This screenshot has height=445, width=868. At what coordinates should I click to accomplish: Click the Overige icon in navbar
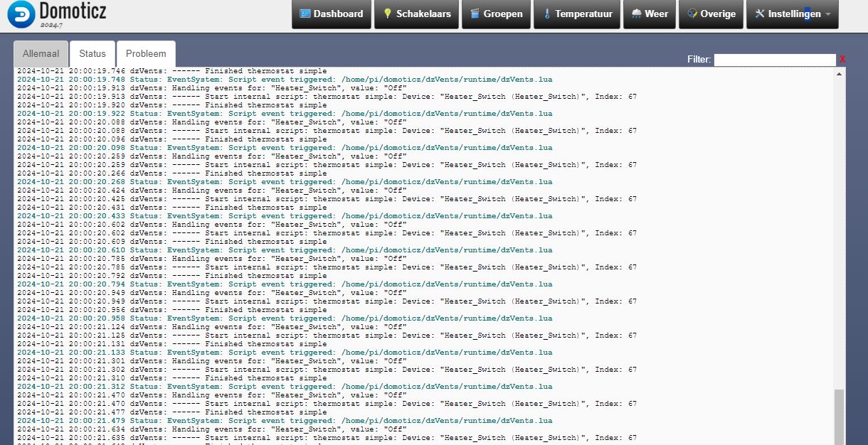692,14
